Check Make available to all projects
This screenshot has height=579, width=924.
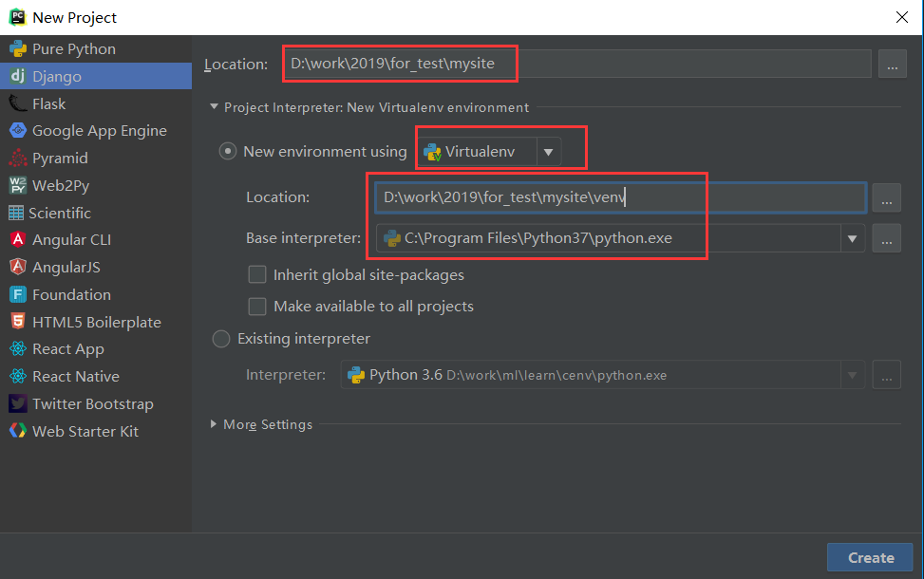(256, 307)
